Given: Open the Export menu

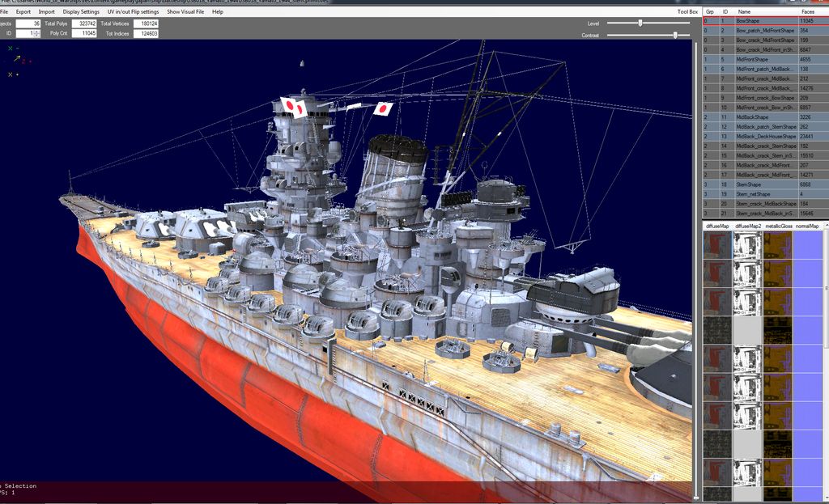Looking at the screenshot, I should (23, 12).
